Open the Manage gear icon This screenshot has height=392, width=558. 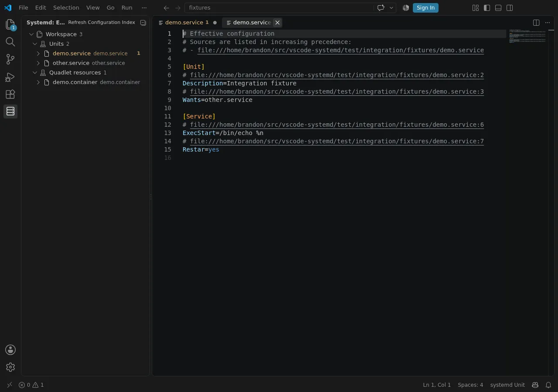pos(10,367)
